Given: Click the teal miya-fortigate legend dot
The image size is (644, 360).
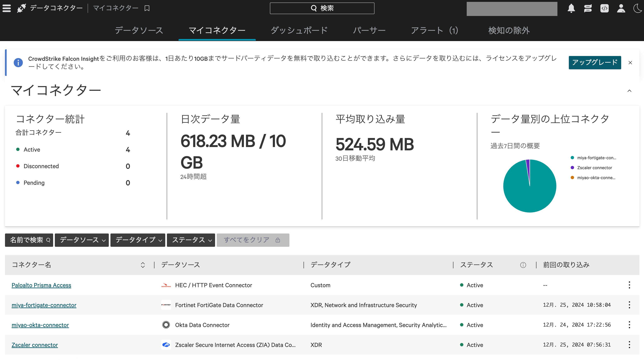Looking at the screenshot, I should coord(572,158).
